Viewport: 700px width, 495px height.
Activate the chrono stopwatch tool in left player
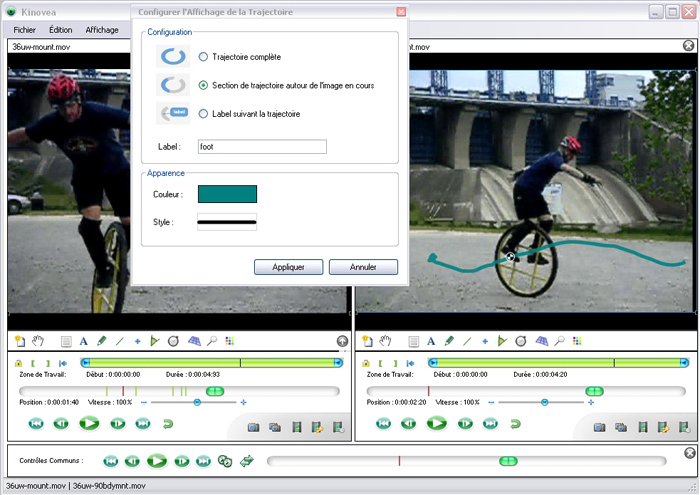173,341
